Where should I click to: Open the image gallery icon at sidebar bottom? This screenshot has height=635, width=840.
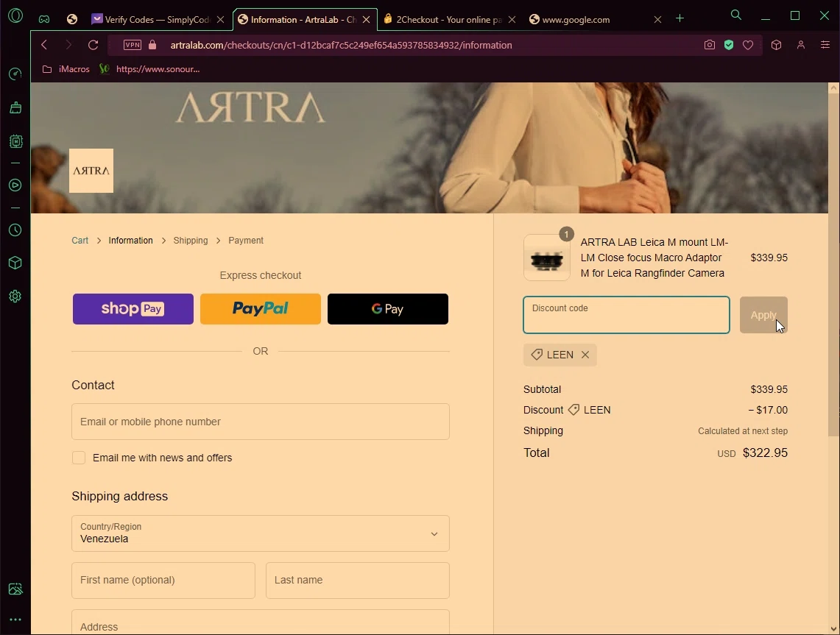coord(15,589)
